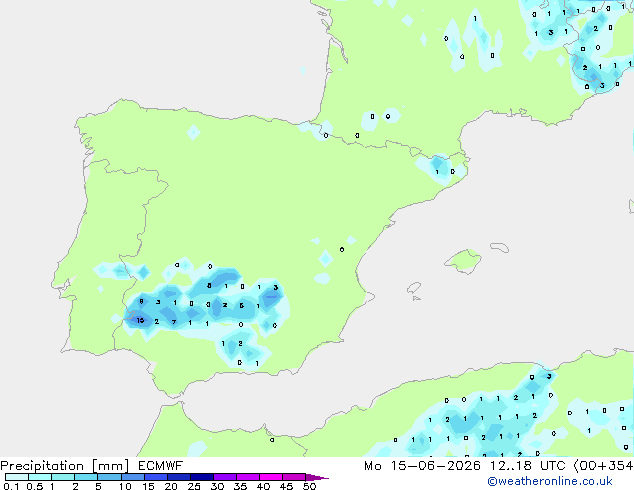This screenshot has width=634, height=490.
Task: Click Menorca island outline
Action: [x=499, y=247]
